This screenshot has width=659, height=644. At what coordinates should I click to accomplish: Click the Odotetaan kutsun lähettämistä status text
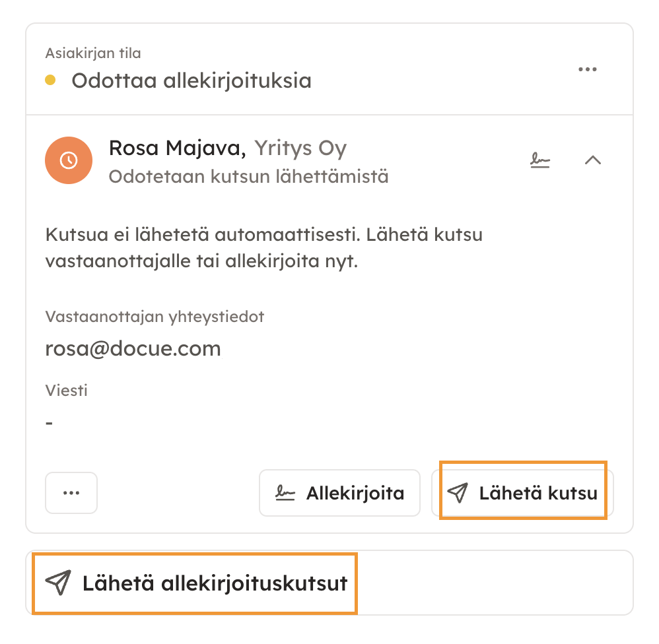(248, 177)
